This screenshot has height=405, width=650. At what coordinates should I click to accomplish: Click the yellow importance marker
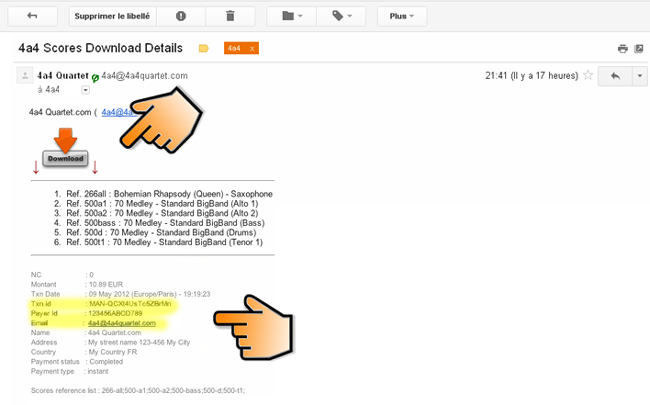[204, 48]
